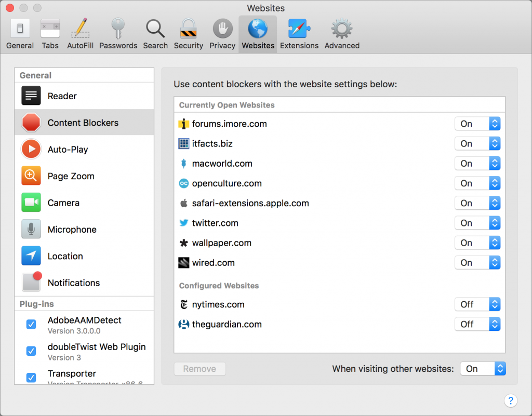The height and width of the screenshot is (416, 532).
Task: Open the Extensions preferences pane
Action: (299, 34)
